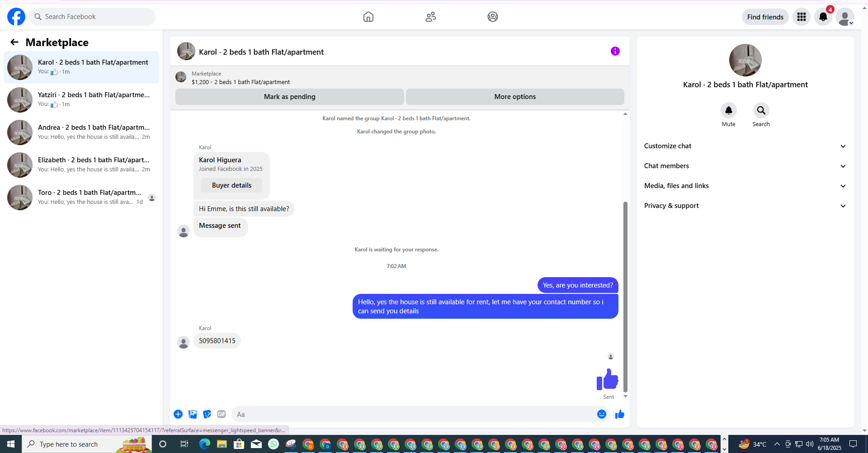Open the Windows Start menu
The image size is (868, 453).
coord(11,444)
